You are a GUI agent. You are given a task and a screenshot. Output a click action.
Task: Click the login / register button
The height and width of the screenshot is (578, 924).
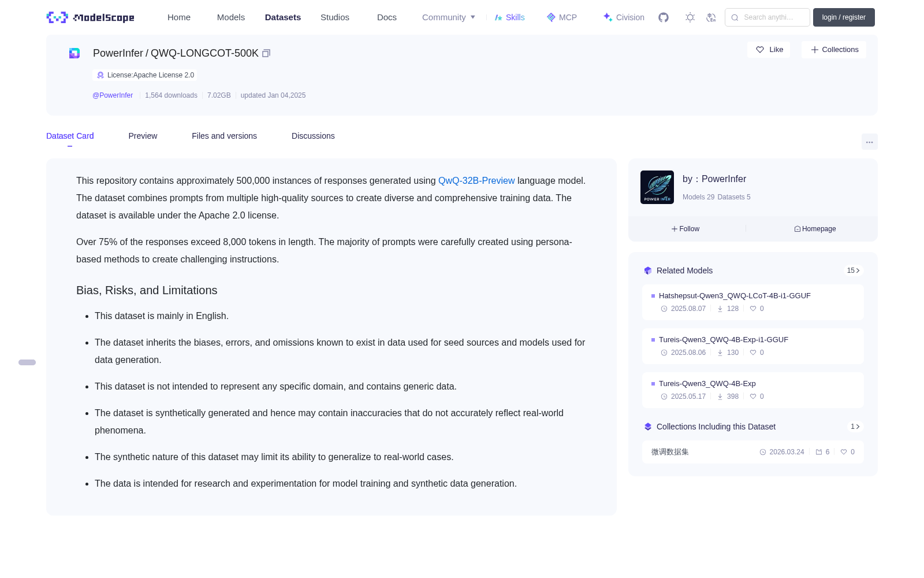pyautogui.click(x=844, y=17)
